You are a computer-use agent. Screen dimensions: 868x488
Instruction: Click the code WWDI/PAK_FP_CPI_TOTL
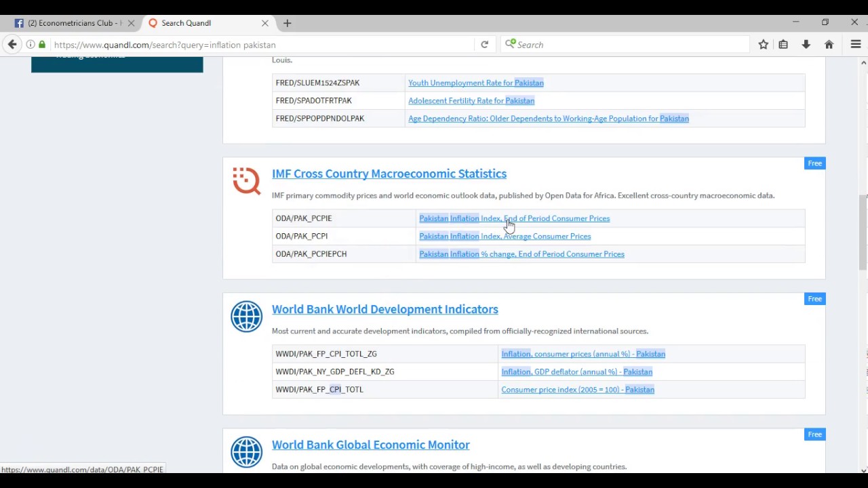(319, 390)
